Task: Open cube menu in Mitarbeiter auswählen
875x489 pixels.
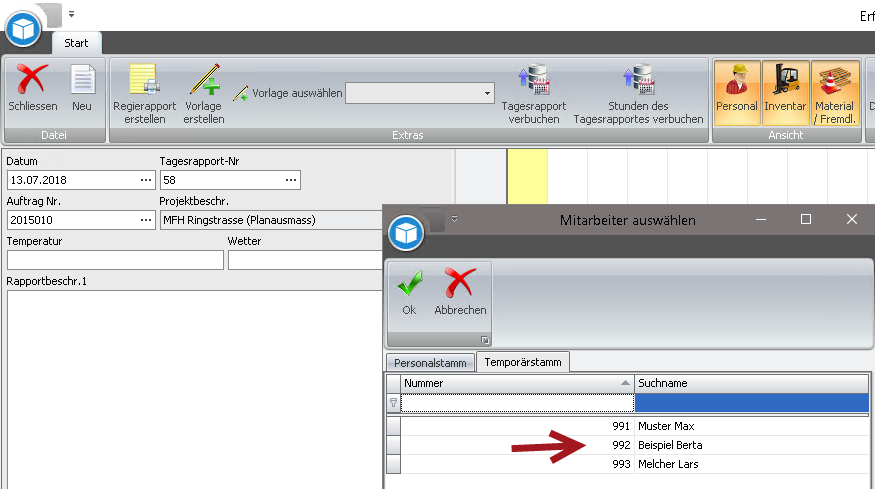Action: (x=406, y=233)
